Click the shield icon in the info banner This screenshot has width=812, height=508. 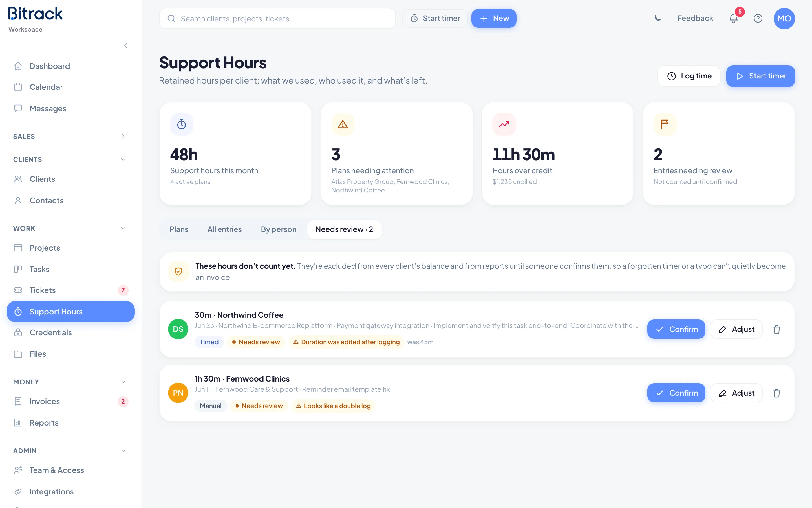coord(178,271)
